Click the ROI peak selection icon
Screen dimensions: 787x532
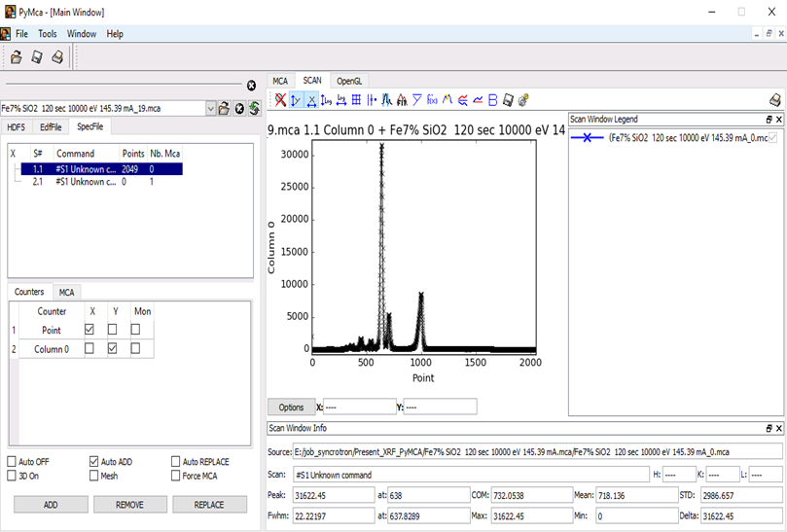[x=386, y=100]
